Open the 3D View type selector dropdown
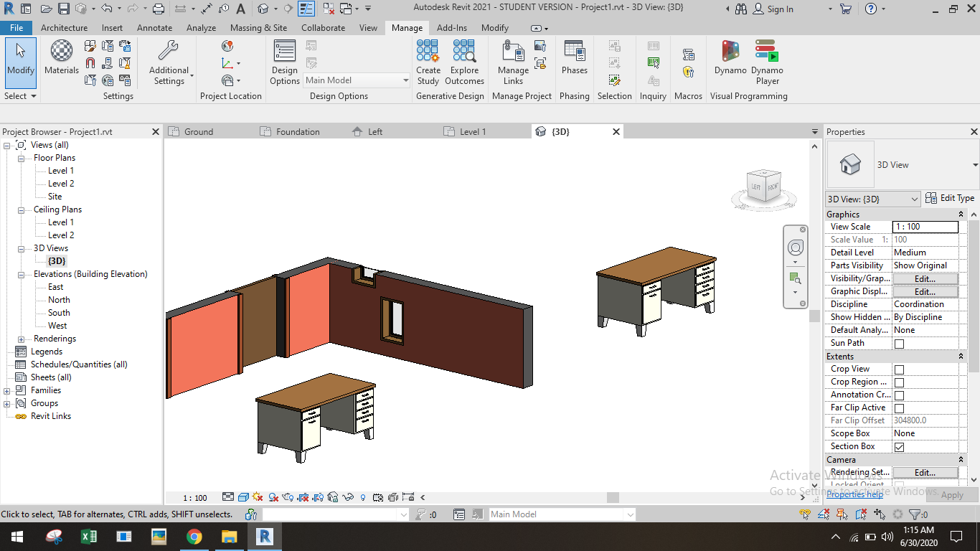 pos(915,198)
